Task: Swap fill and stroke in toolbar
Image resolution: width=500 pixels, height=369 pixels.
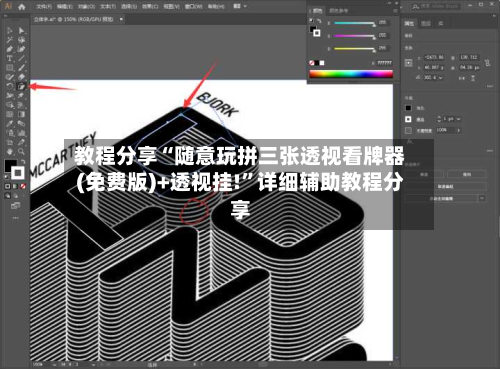Action: pos(23,162)
